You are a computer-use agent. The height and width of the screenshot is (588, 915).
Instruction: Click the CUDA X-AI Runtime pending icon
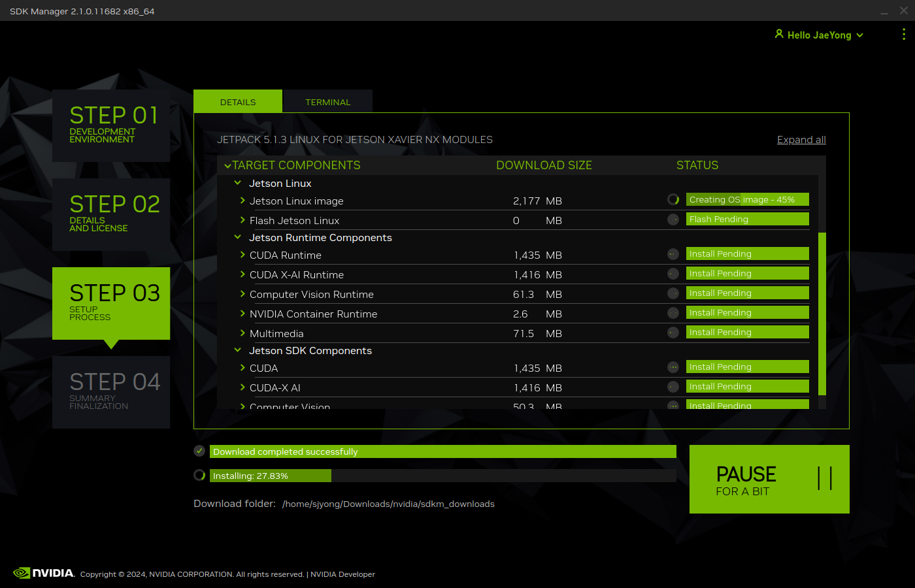pos(673,274)
